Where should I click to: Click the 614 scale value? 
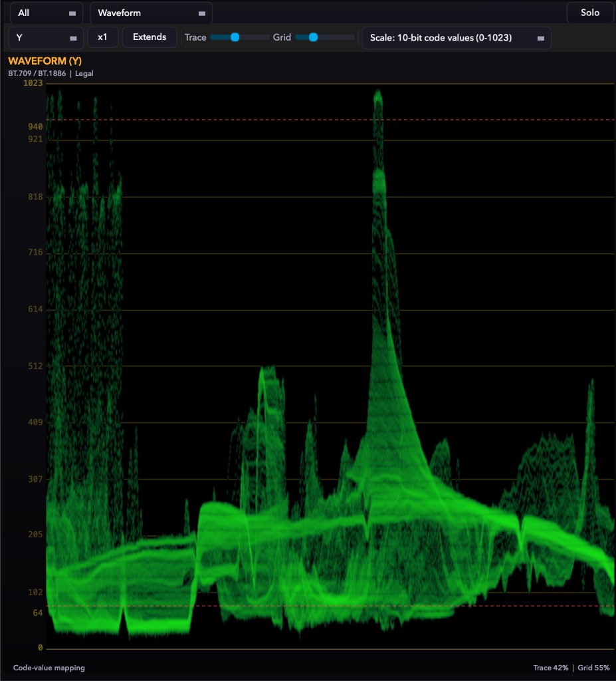[35, 309]
